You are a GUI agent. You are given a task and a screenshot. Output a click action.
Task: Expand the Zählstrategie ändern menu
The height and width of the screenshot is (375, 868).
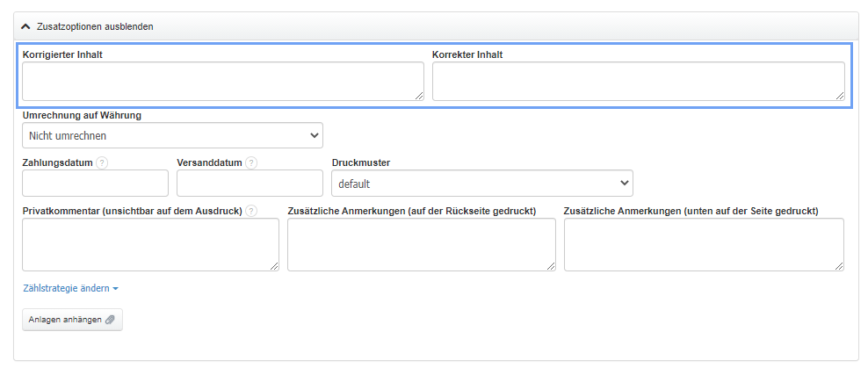(x=67, y=288)
